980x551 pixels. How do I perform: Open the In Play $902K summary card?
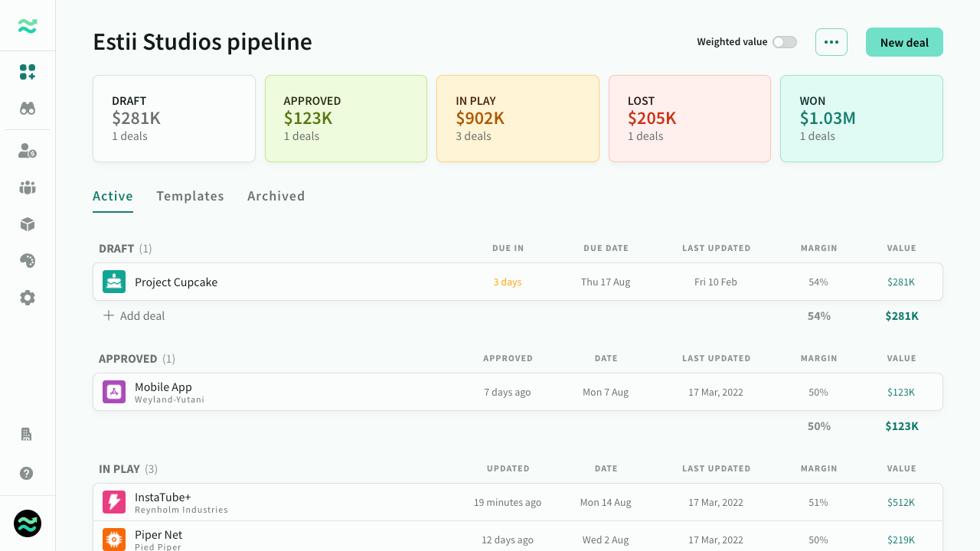point(518,119)
